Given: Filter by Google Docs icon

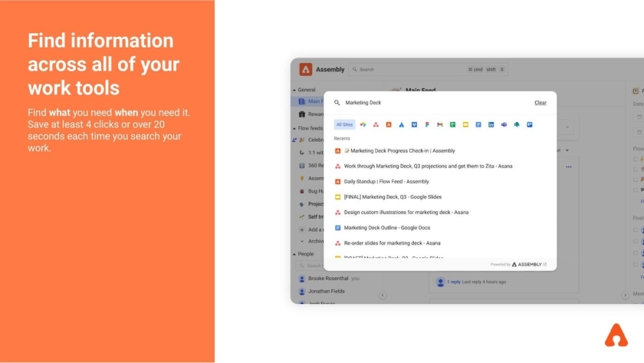Looking at the screenshot, I should [478, 124].
